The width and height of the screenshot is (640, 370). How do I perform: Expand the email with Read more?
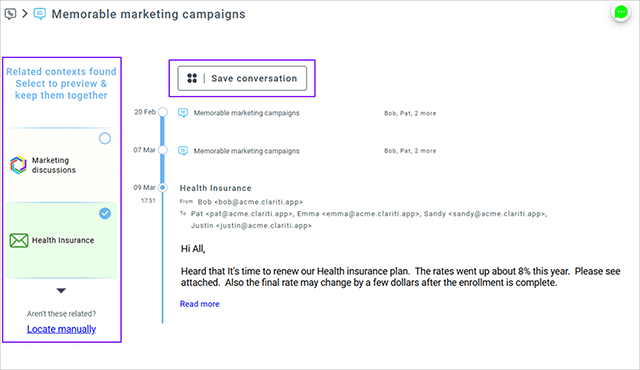[x=200, y=304]
